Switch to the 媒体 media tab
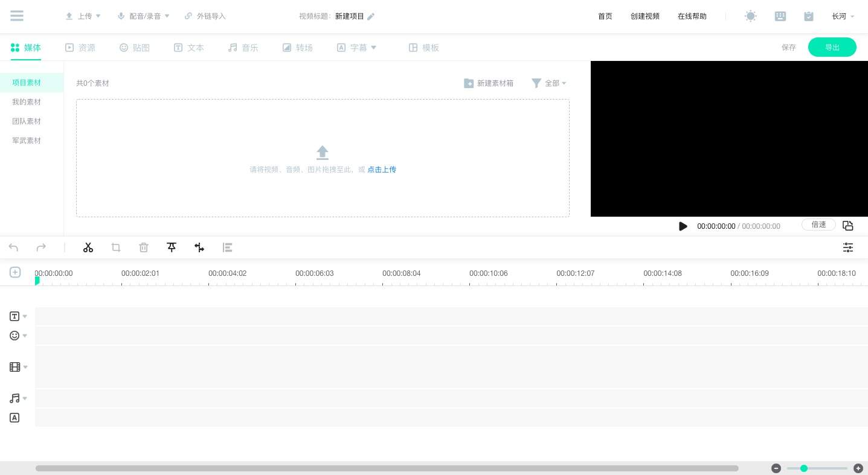This screenshot has width=868, height=475. 26,48
